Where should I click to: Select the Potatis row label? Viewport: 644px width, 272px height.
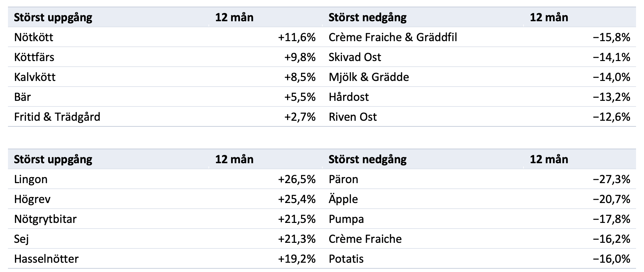click(x=346, y=259)
